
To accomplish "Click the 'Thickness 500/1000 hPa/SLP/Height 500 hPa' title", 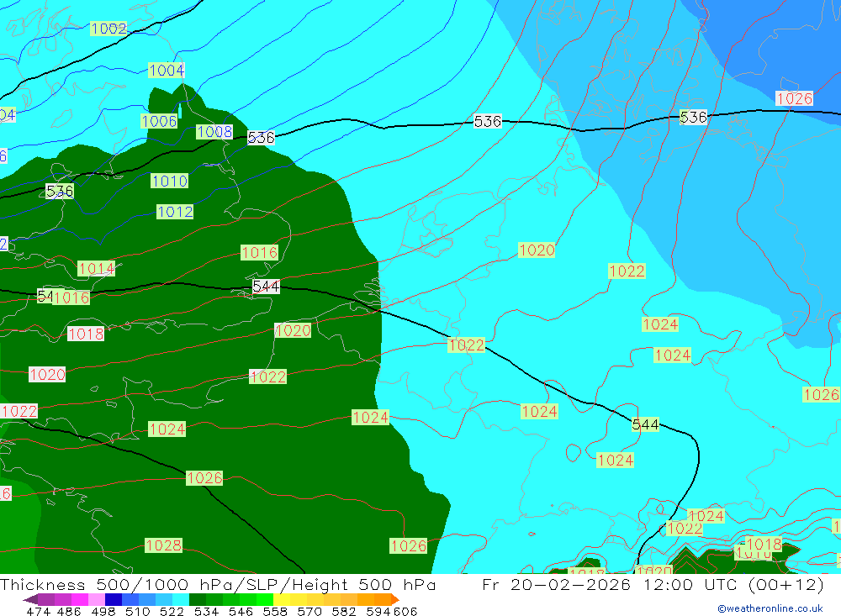I will [218, 584].
